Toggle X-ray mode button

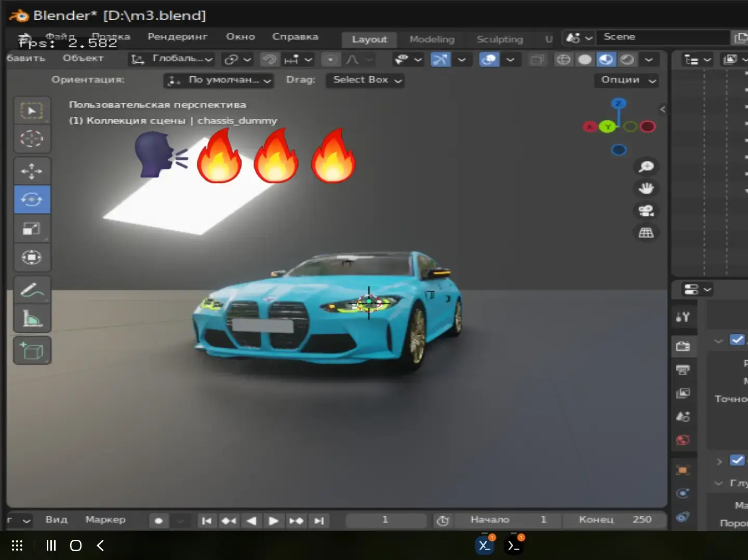(537, 60)
